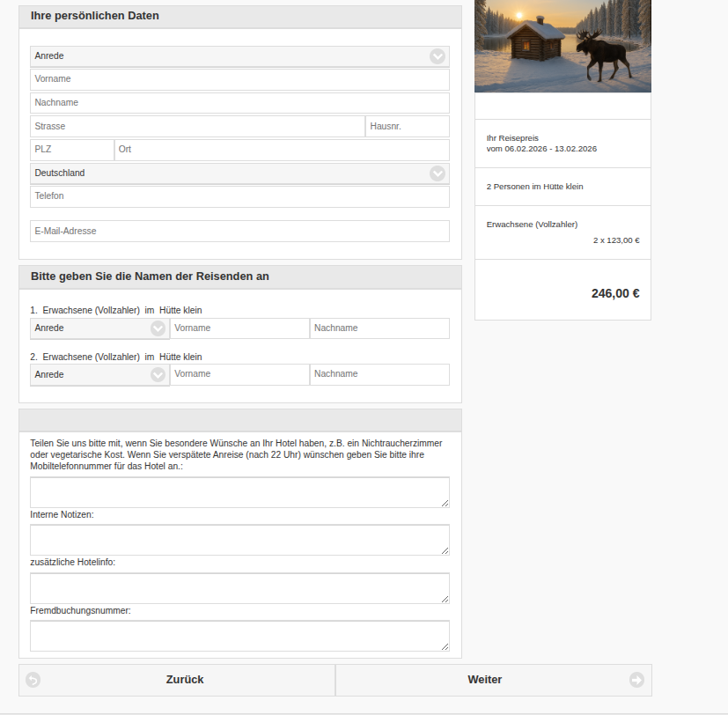
Task: Expand the Deutschland country dropdown
Action: 239,173
